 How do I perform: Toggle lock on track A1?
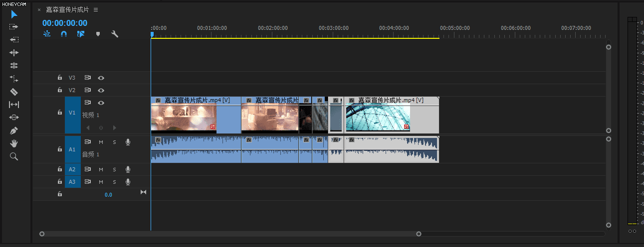59,149
